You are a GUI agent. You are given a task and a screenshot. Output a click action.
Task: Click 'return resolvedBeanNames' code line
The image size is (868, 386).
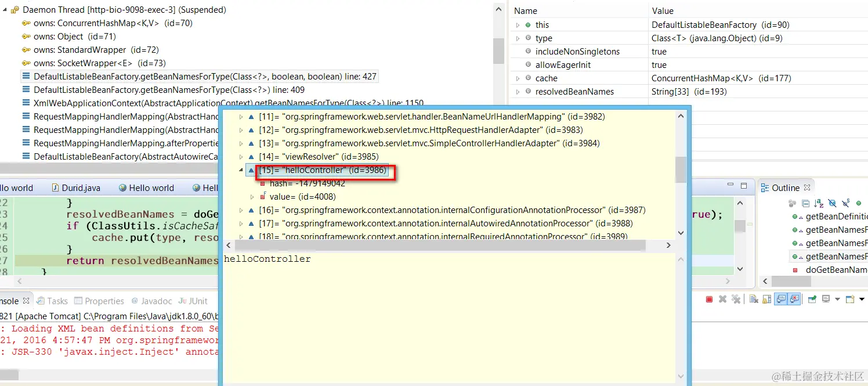tap(142, 261)
